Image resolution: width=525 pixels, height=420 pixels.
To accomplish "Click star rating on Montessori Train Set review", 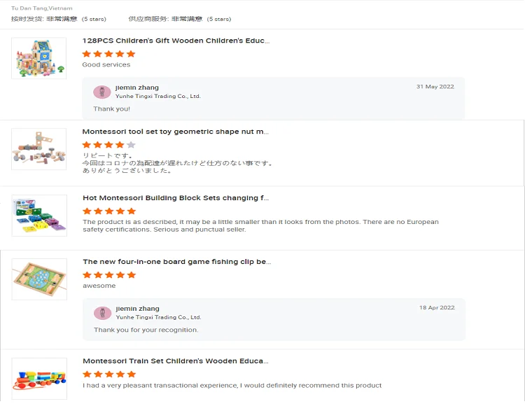I will (109, 374).
